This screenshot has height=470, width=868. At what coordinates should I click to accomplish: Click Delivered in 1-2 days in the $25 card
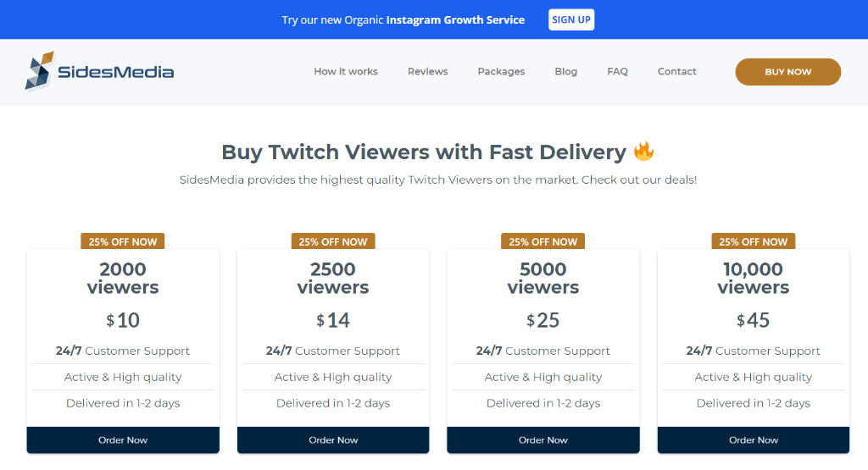pos(543,403)
